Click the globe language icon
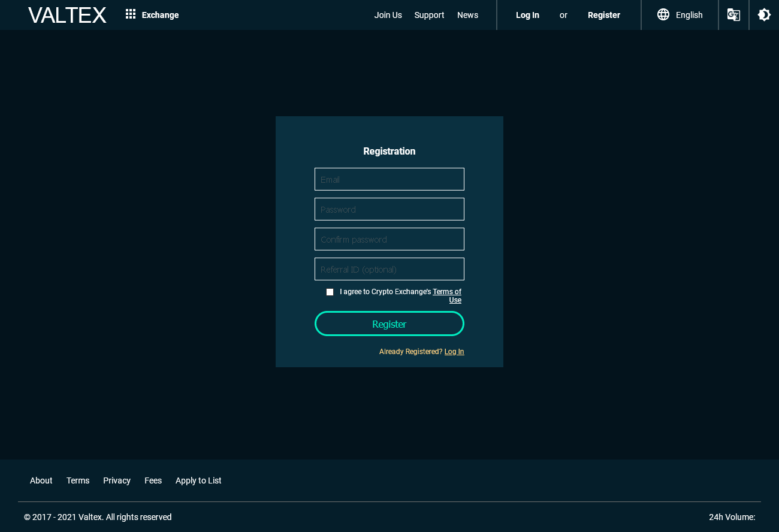The height and width of the screenshot is (532, 779). 663,15
